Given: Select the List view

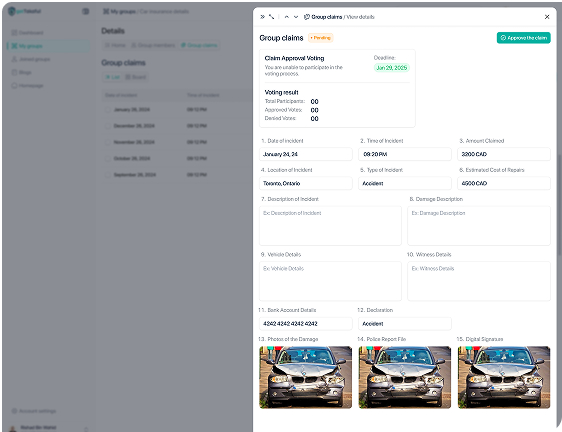Looking at the screenshot, I should tap(113, 77).
